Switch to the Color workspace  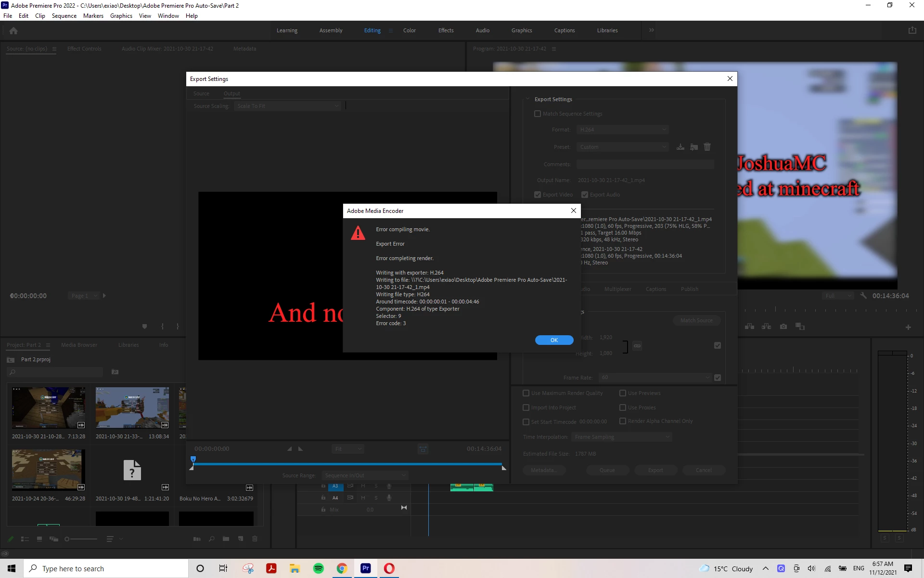tap(410, 30)
